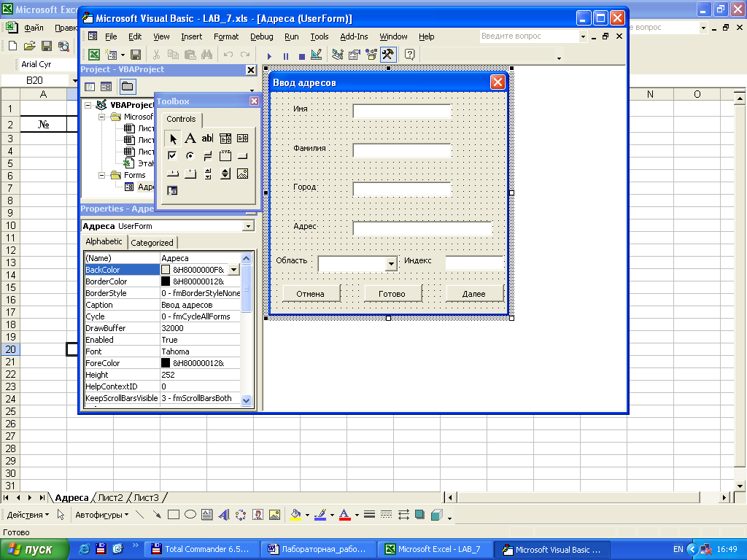This screenshot has width=747, height=560.
Task: Select the ToggleButton control in the Toolbox
Action: pyautogui.click(x=207, y=156)
